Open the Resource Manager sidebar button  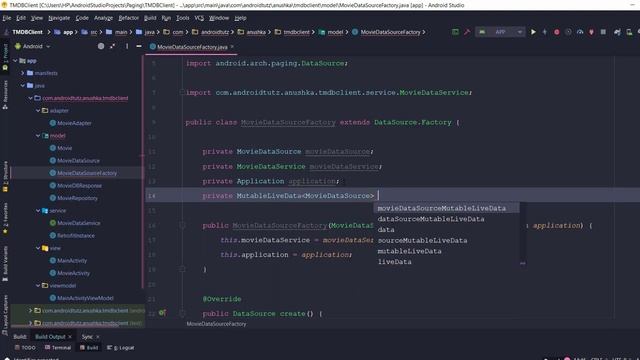5,95
